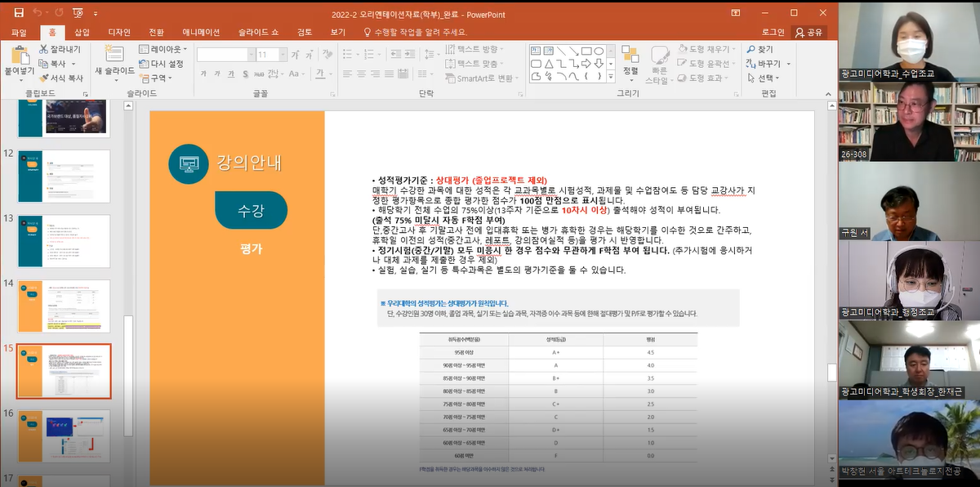Click the 도형 윤곽선 shape outline button
Image resolution: width=980 pixels, height=487 pixels.
point(707,64)
